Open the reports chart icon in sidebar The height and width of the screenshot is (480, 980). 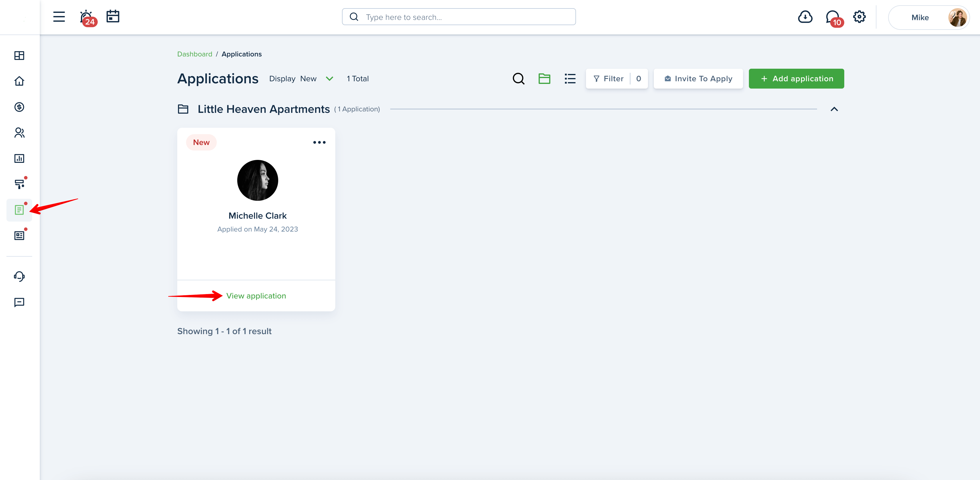(19, 158)
